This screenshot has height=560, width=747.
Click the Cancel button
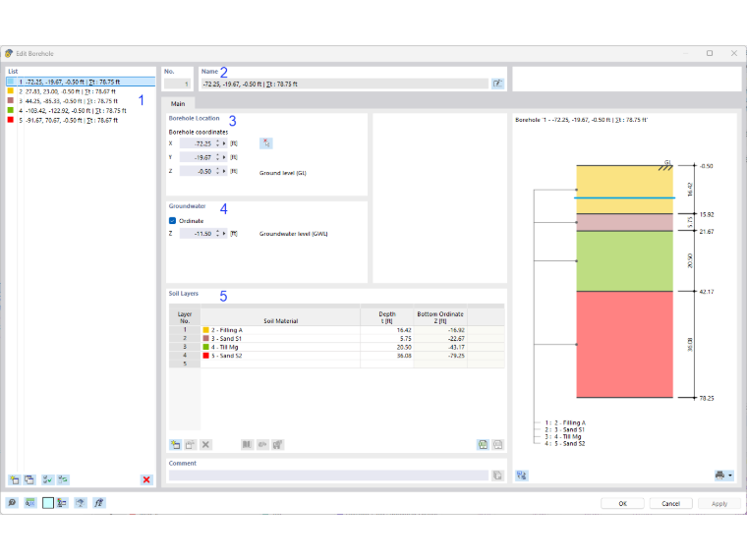[670, 503]
